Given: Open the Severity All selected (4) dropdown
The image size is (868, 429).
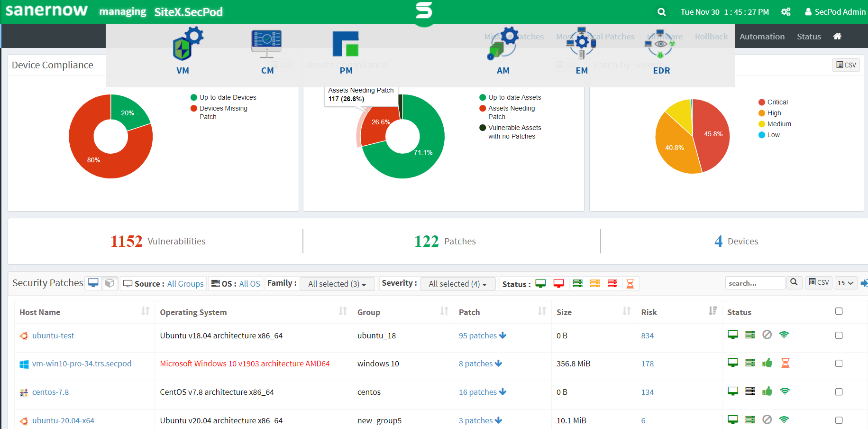Looking at the screenshot, I should (457, 284).
